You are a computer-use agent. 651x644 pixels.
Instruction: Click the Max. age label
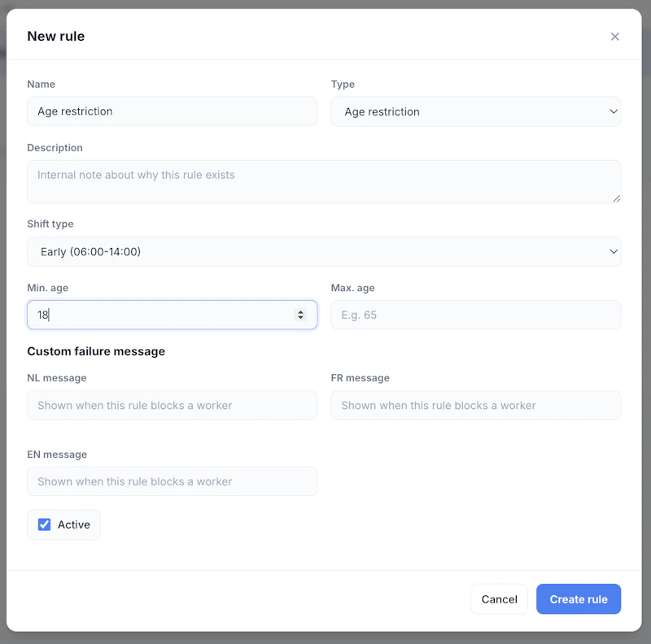(x=352, y=288)
